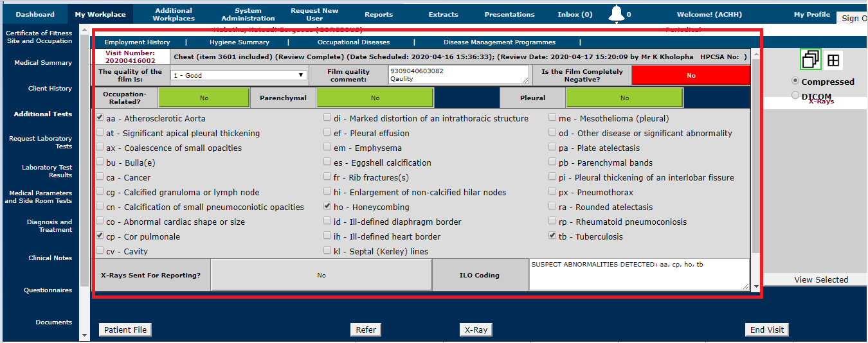Image resolution: width=868 pixels, height=343 pixels.
Task: Tick me - Mesothelioma (pleural) checkbox
Action: click(x=552, y=118)
